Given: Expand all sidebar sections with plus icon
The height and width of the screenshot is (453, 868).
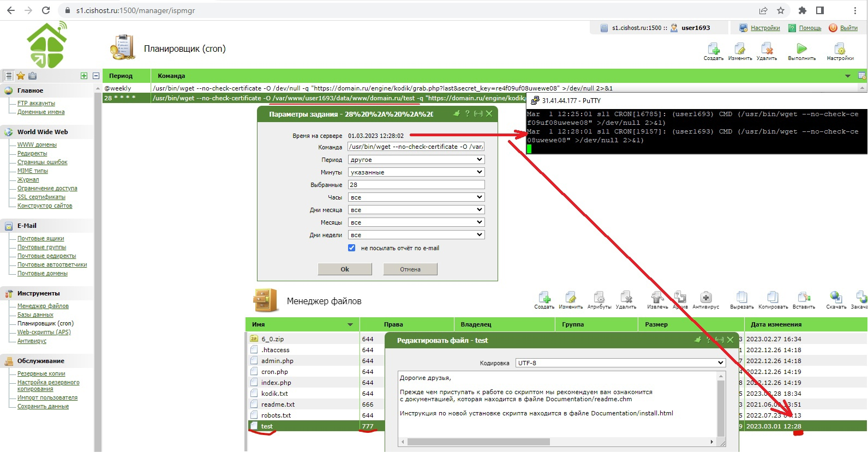Looking at the screenshot, I should (84, 76).
